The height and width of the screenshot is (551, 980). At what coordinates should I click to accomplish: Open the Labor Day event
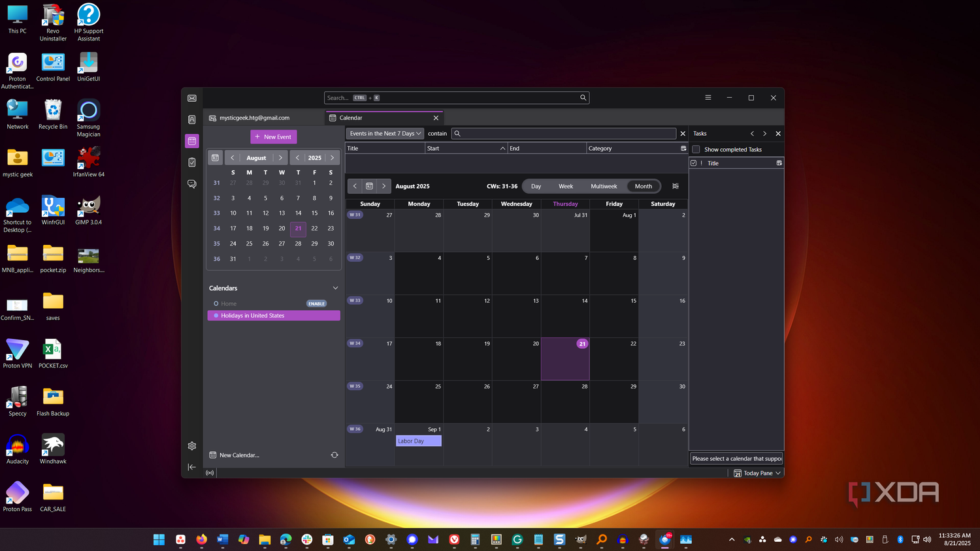point(419,441)
